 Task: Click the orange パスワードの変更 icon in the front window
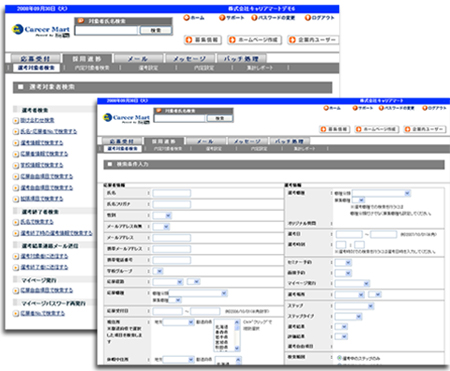pos(381,108)
